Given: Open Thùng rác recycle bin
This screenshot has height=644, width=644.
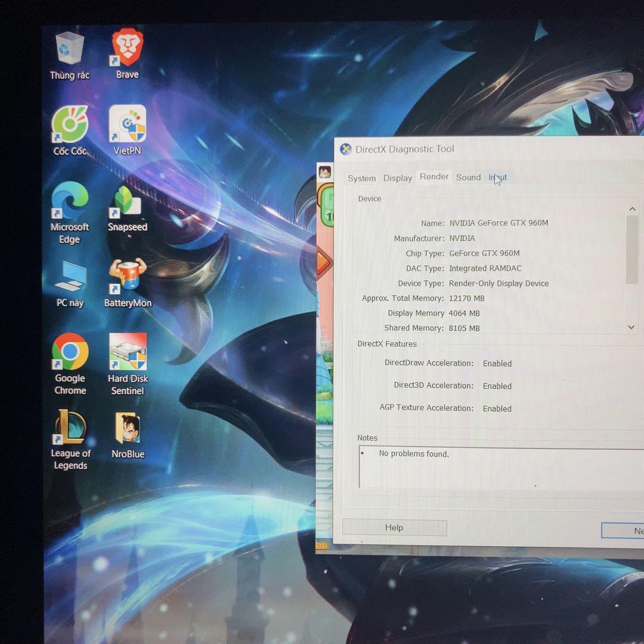Looking at the screenshot, I should (69, 48).
